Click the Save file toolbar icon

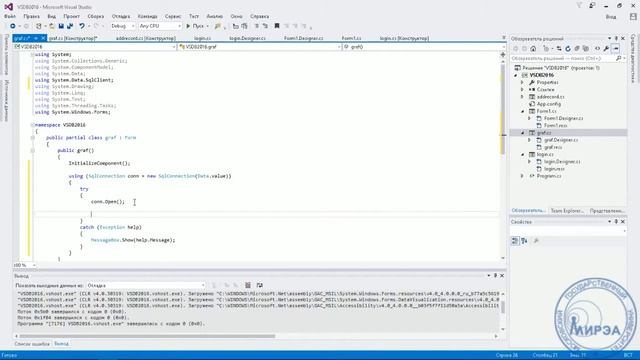click(x=61, y=26)
